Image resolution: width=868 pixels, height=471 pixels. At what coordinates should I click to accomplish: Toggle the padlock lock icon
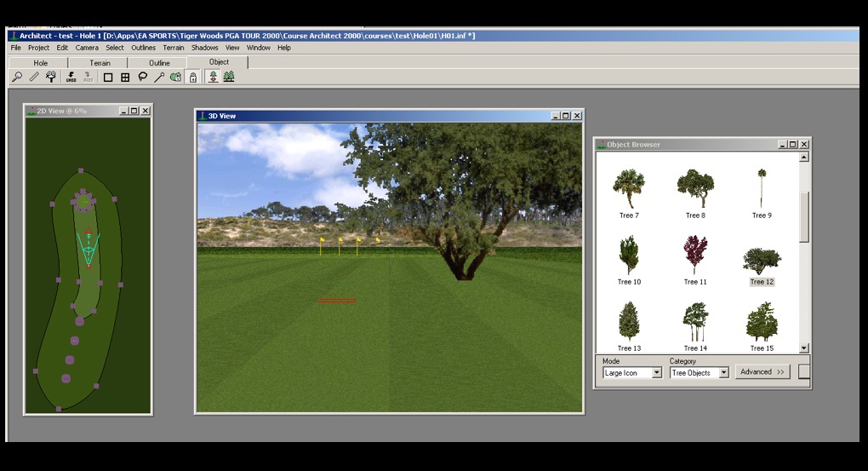tap(192, 77)
